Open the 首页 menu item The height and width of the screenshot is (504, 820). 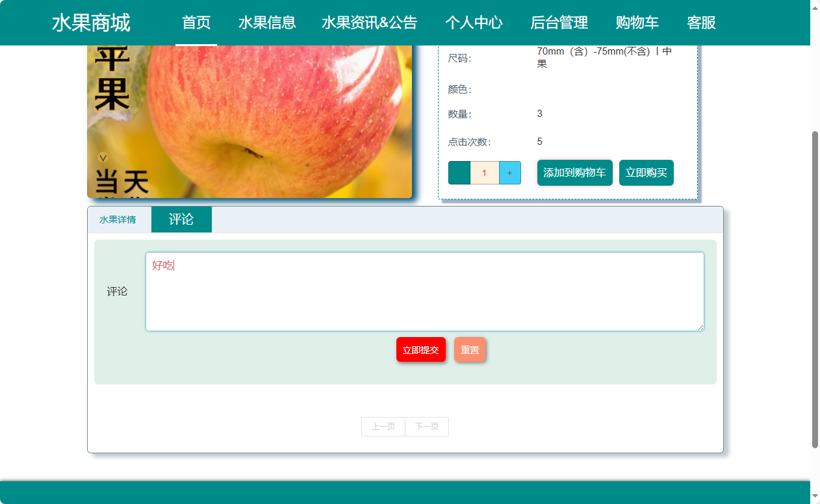pyautogui.click(x=196, y=23)
